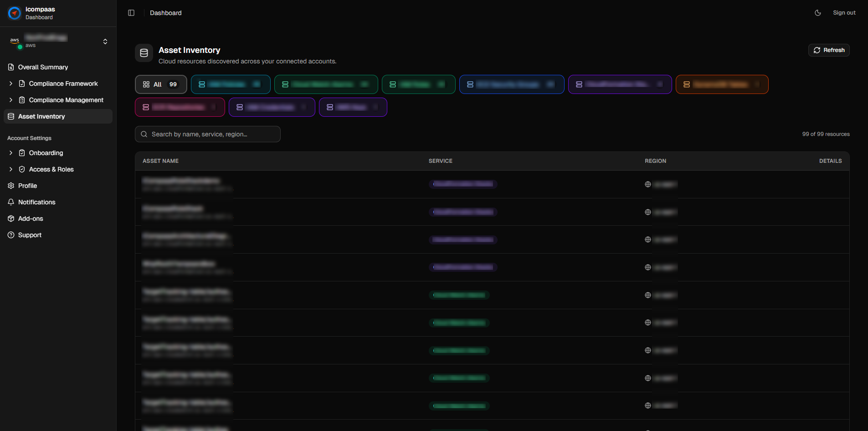
Task: Click the Notifications bell icon
Action: coord(11,202)
